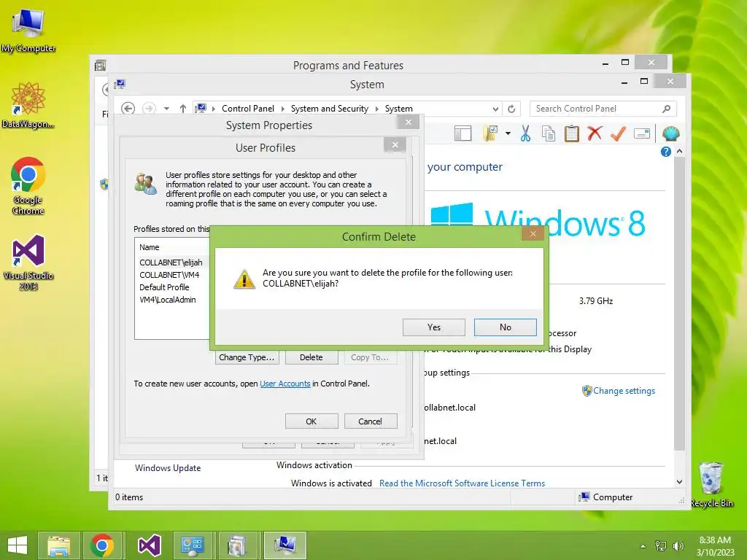Switch to the System window taskbar item
The image size is (747, 560).
point(285,545)
